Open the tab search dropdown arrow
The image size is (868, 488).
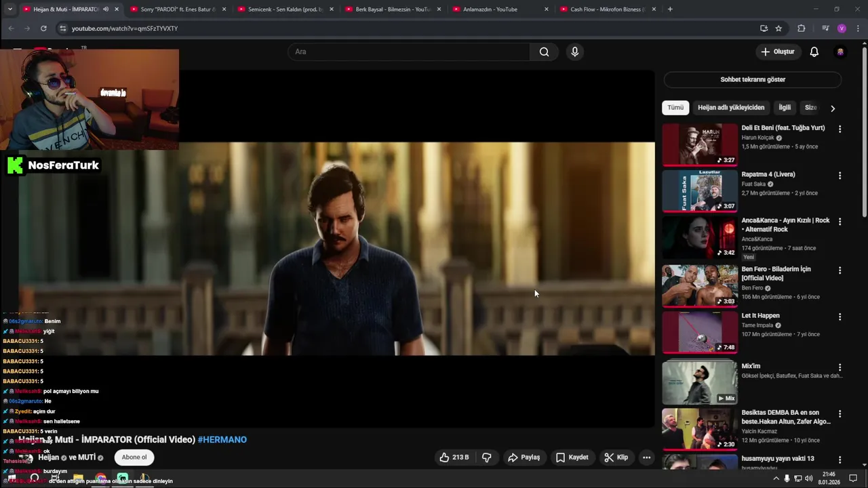click(9, 9)
